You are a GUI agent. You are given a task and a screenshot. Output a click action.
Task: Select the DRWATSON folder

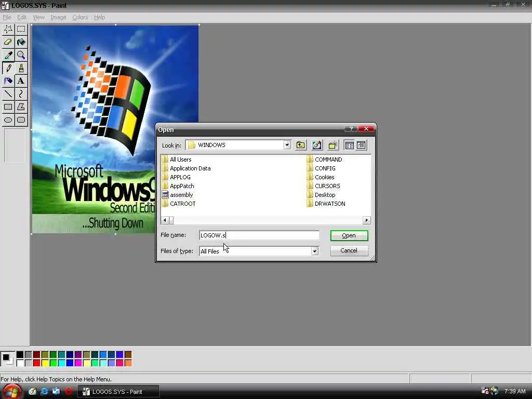[x=326, y=204]
